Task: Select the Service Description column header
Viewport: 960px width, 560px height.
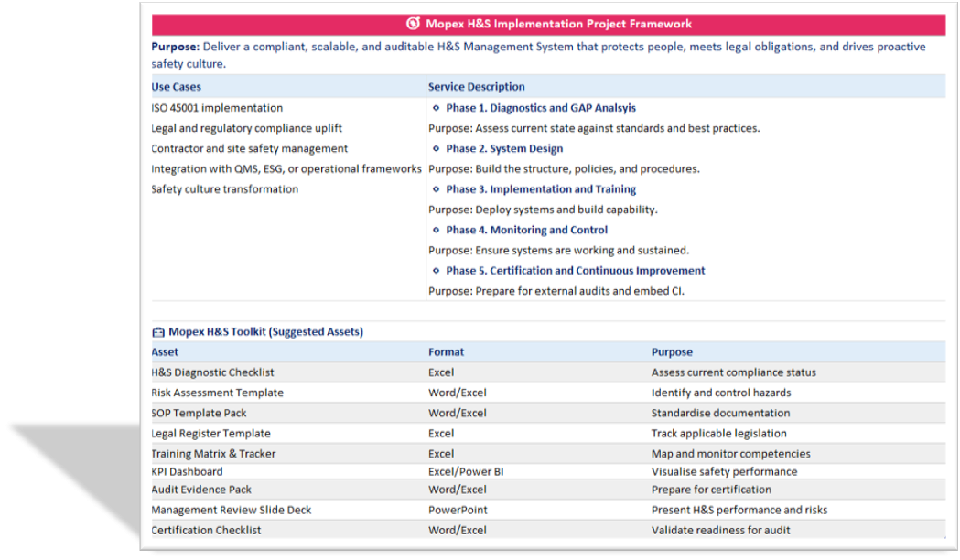Action: (x=476, y=87)
